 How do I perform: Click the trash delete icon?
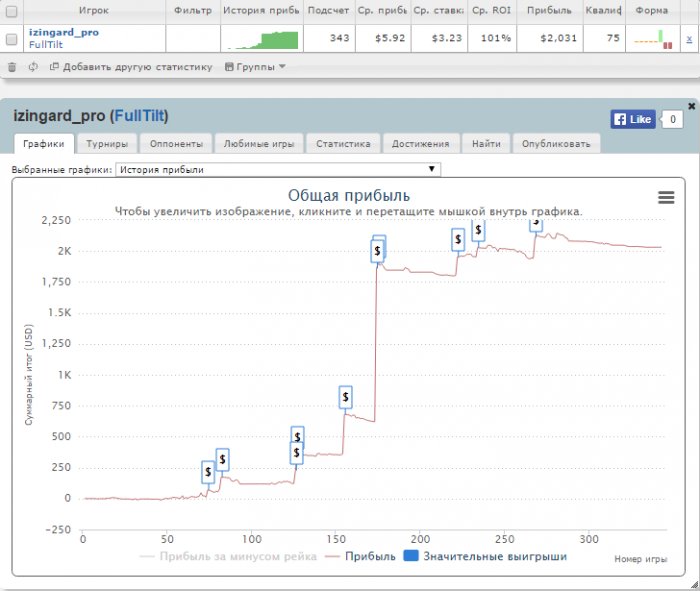12,67
